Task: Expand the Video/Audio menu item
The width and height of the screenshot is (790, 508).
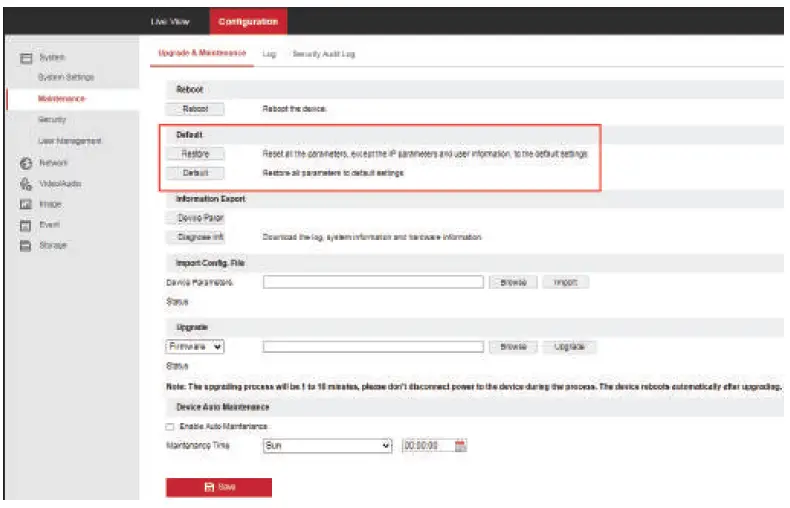Action: point(60,183)
